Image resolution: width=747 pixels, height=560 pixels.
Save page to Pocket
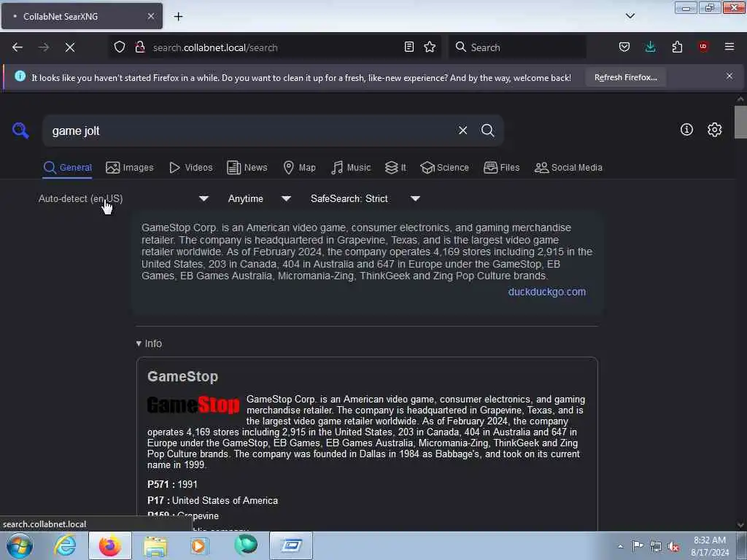point(624,47)
